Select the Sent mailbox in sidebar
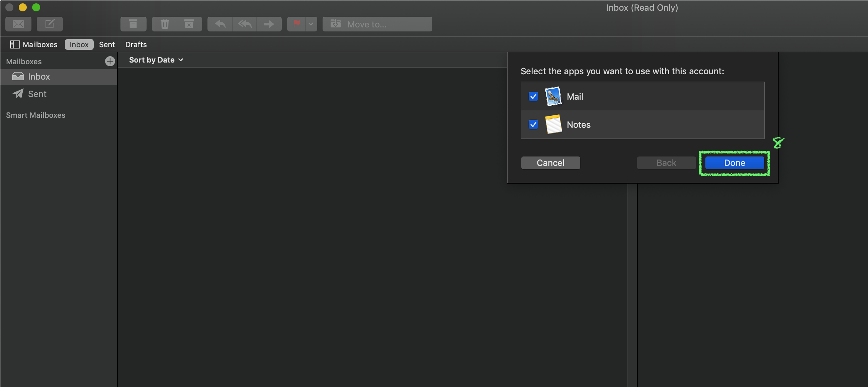 point(37,94)
